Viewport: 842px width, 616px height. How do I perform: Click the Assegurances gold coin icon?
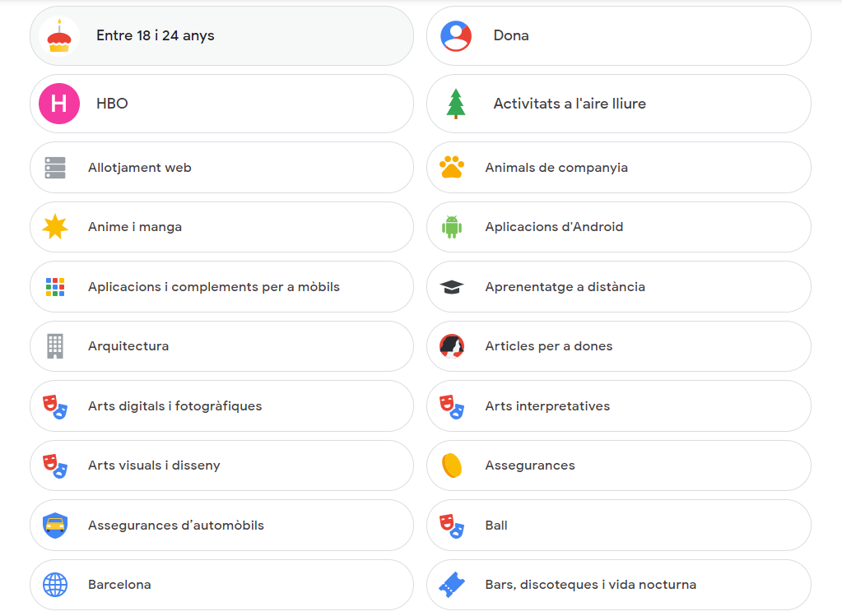(451, 465)
